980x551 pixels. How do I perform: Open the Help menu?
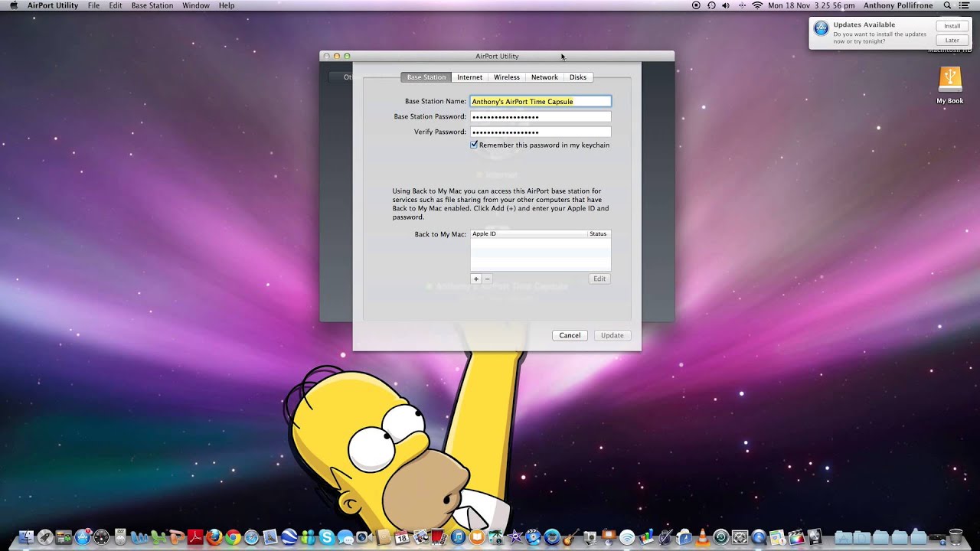coord(227,5)
